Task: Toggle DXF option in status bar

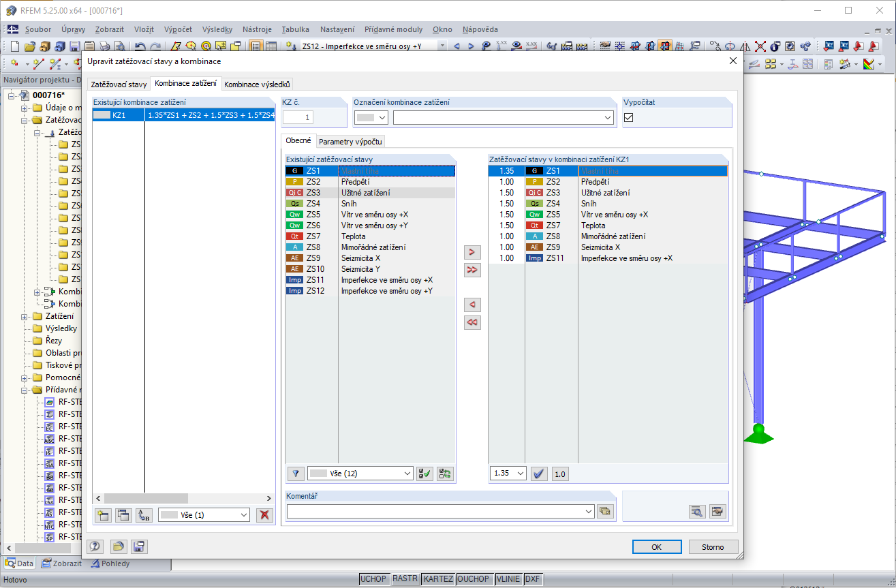Action: (533, 579)
